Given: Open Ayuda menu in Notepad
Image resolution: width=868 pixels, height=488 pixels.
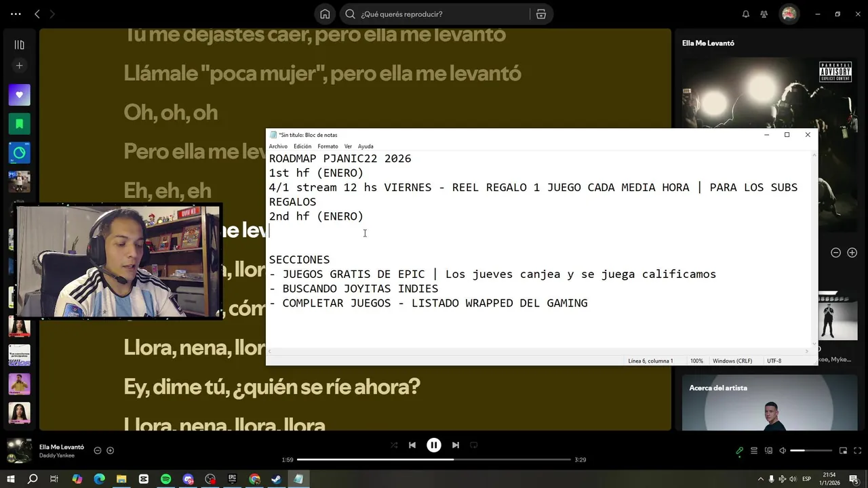Looking at the screenshot, I should point(366,146).
